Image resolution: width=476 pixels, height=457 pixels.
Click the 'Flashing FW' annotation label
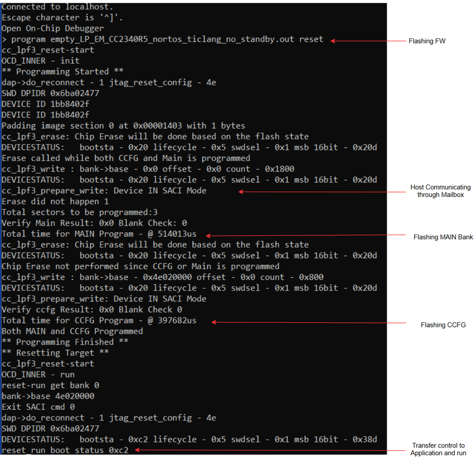pyautogui.click(x=426, y=41)
